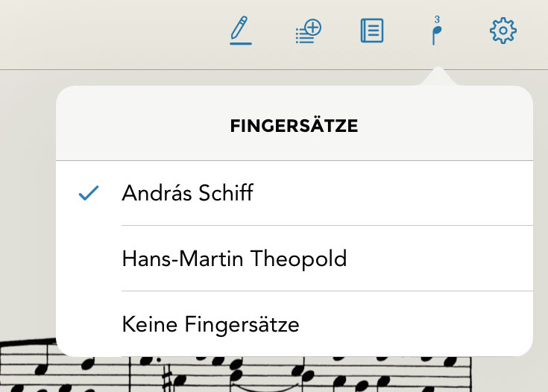The width and height of the screenshot is (548, 392).
Task: Click the underline beneath the pencil icon
Action: 240,44
